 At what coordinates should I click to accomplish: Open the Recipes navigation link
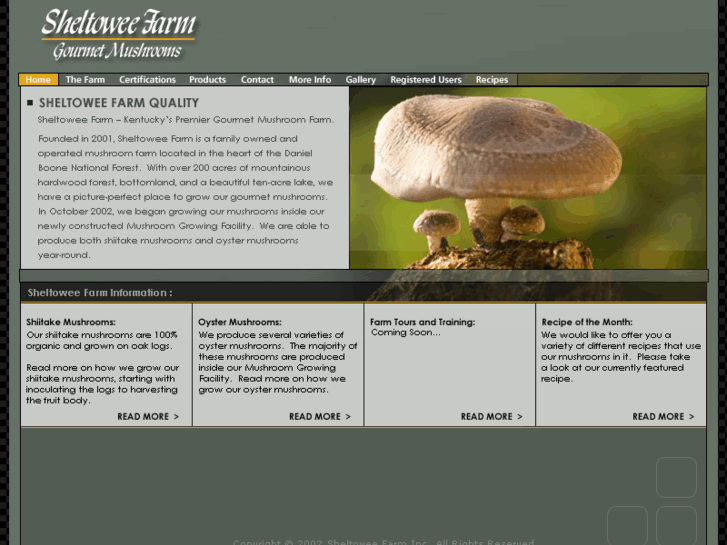[x=492, y=80]
